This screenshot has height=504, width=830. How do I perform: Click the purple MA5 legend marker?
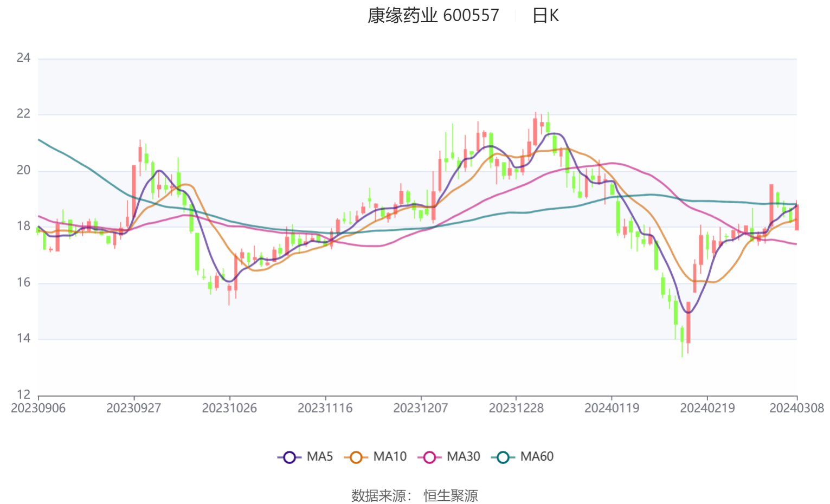click(289, 457)
